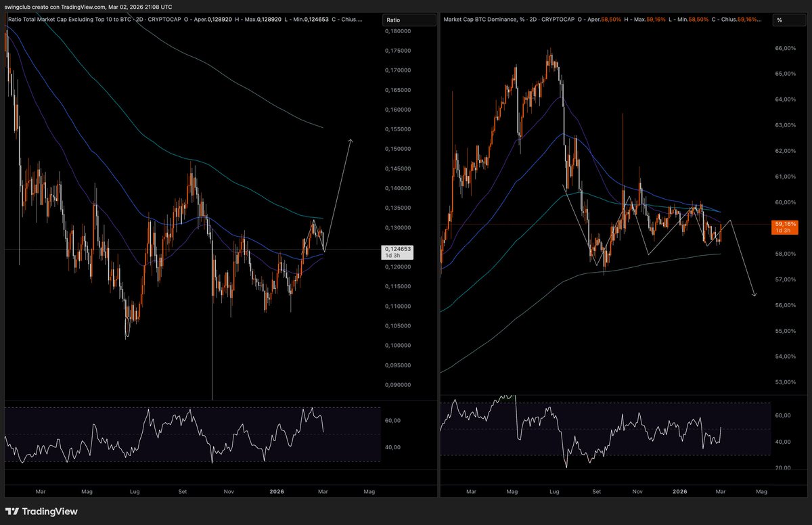Click the 0,100000 price axis value
This screenshot has height=525, width=812.
point(398,345)
